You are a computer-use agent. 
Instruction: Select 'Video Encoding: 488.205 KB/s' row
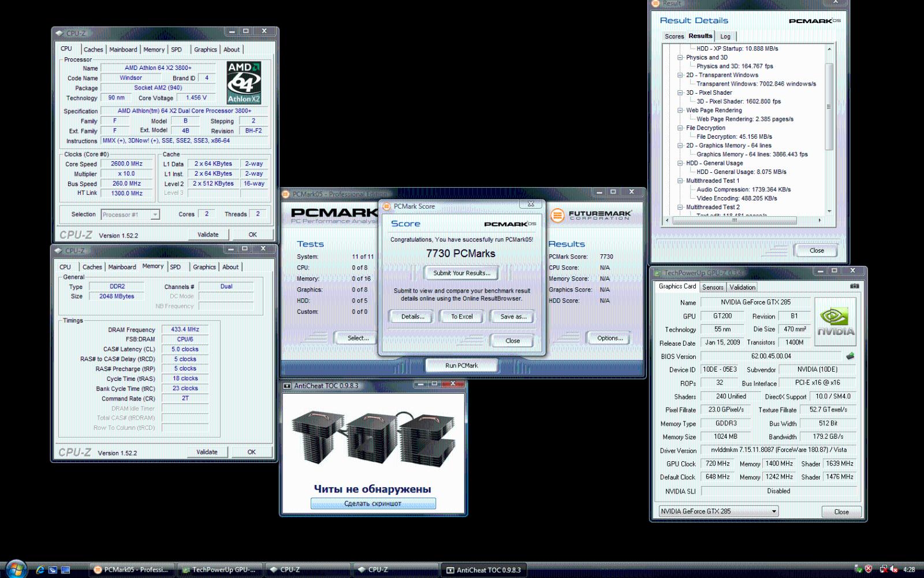tap(736, 198)
